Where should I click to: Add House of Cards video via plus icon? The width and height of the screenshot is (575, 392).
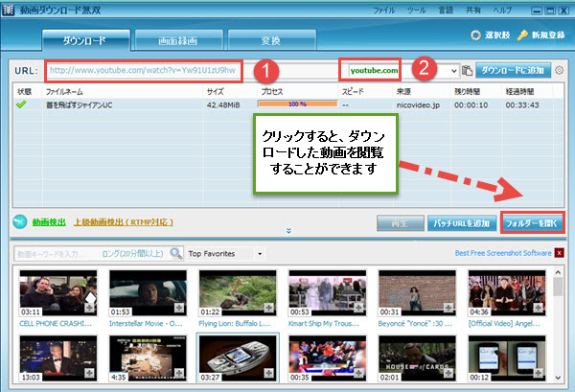pyautogui.click(x=448, y=373)
